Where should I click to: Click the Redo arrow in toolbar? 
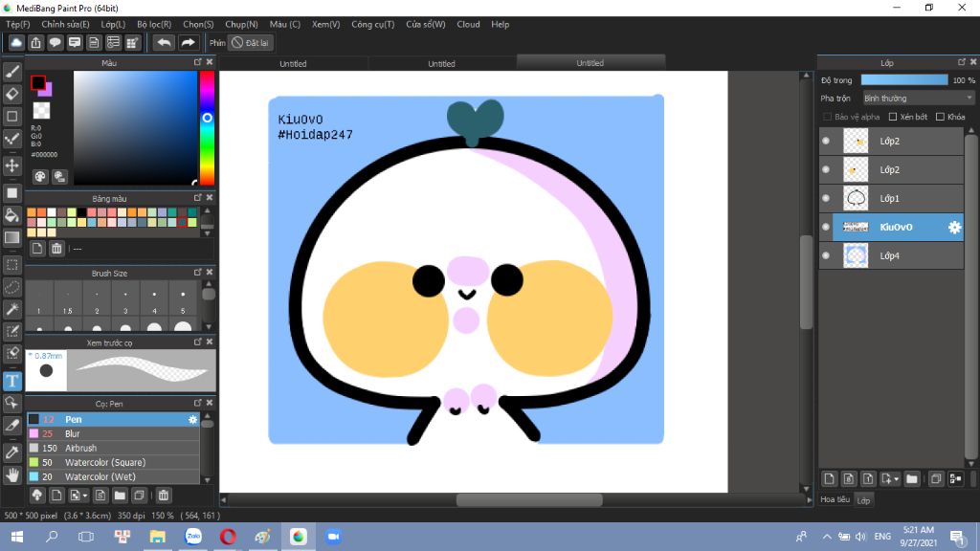point(188,42)
